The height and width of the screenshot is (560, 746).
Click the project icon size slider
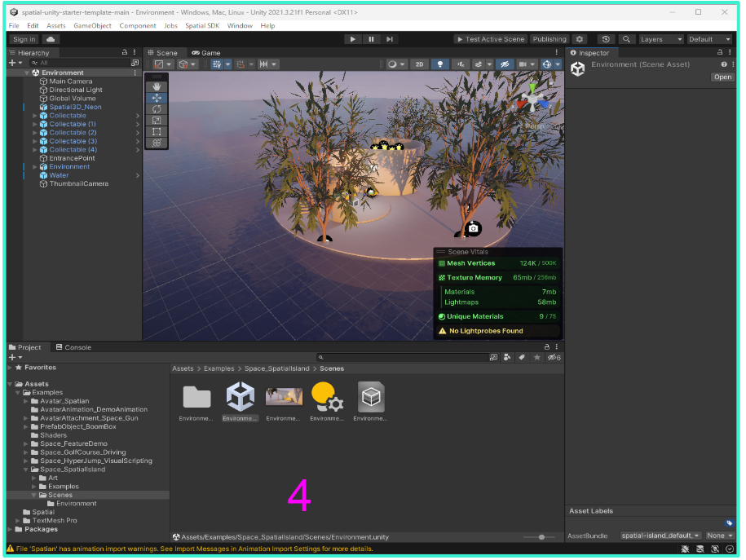click(x=541, y=537)
